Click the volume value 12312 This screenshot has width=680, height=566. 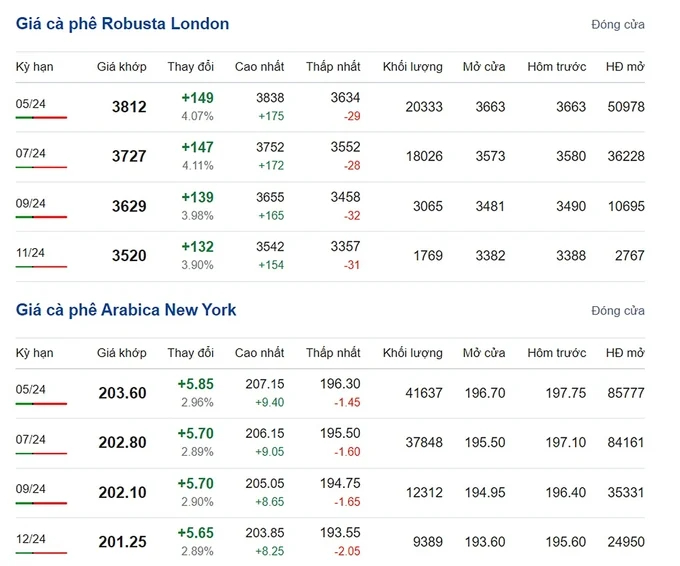[x=424, y=492]
